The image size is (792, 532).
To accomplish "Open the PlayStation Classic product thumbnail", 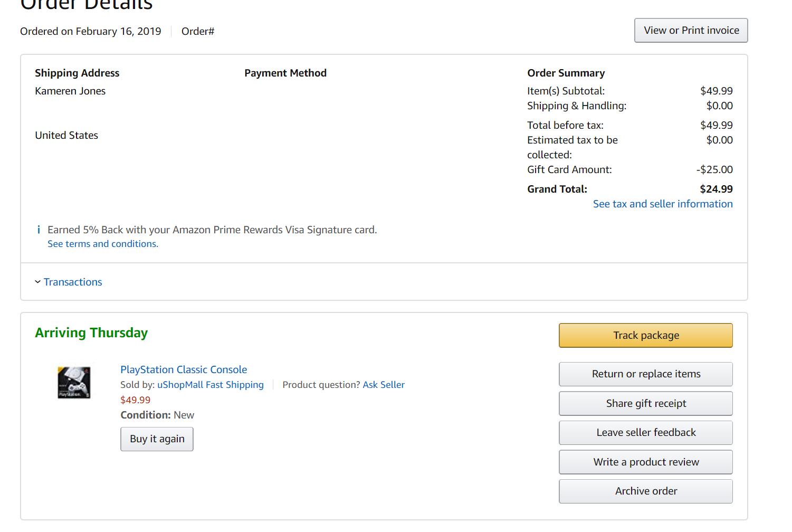I will [74, 383].
